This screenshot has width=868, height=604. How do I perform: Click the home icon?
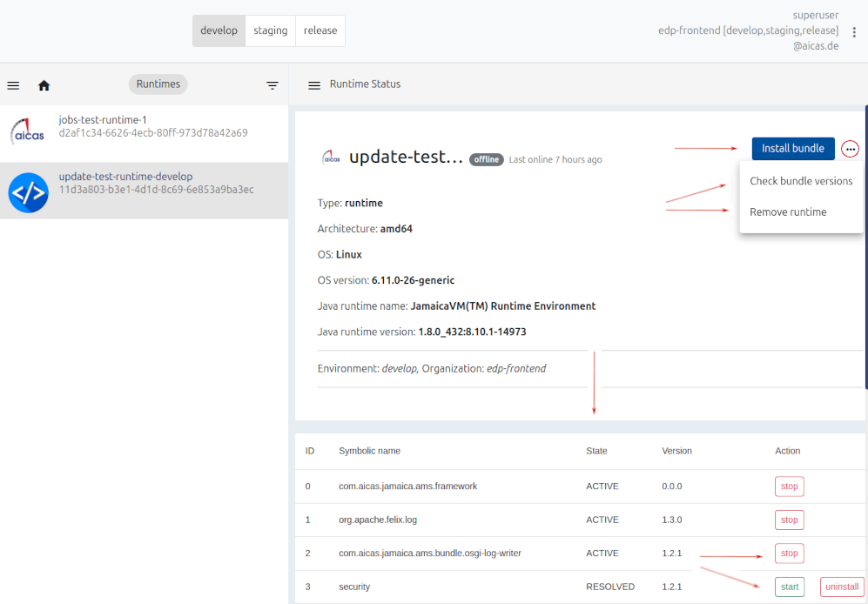(44, 85)
